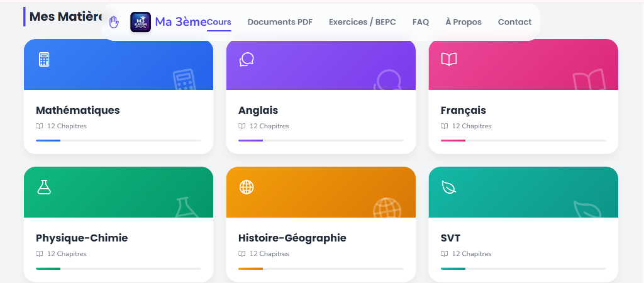Open the Contact page

tap(514, 22)
